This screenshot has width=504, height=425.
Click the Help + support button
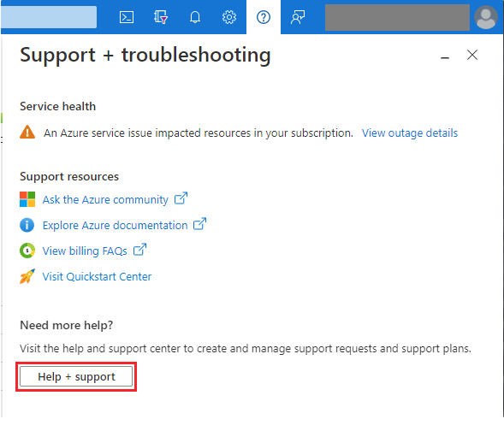(x=76, y=376)
